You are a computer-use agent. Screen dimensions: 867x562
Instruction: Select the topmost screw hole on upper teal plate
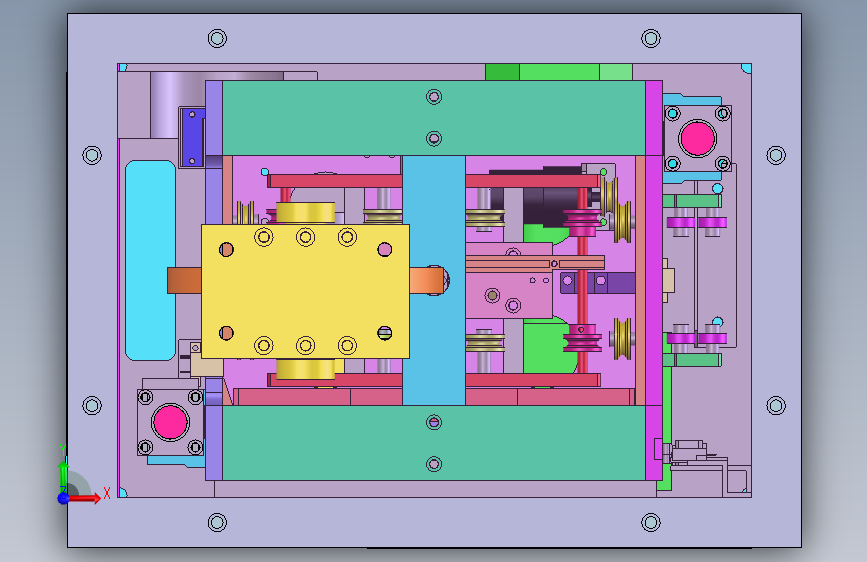coord(434,97)
